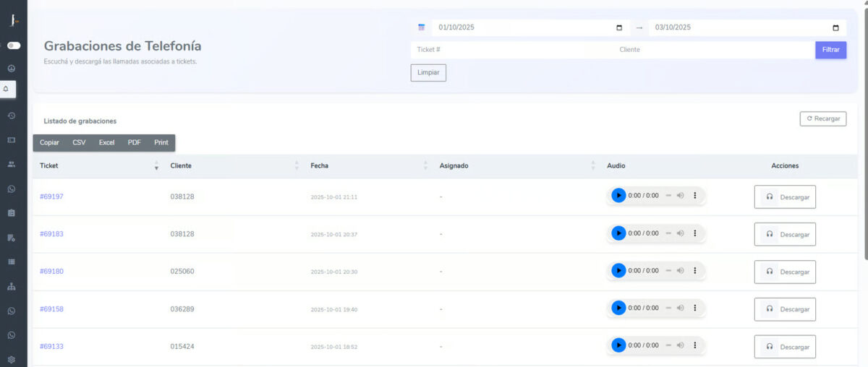Export the list using CSV
868x367 pixels.
(x=79, y=143)
